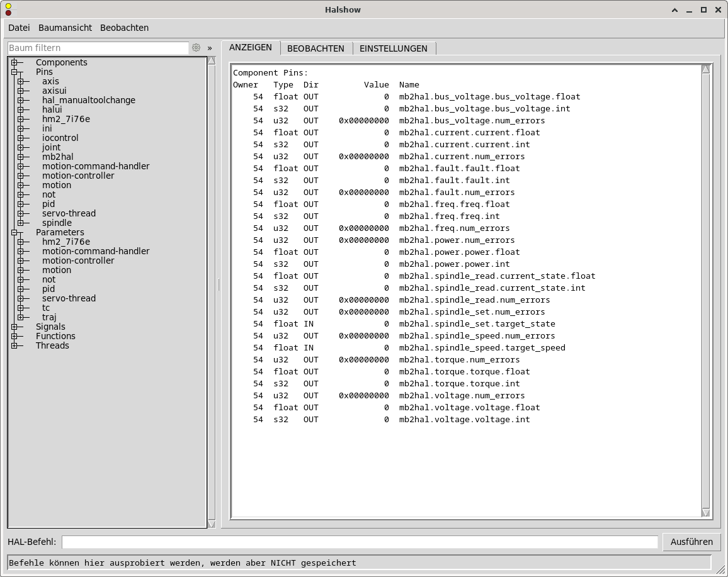728x577 pixels.
Task: Click mb2hal.freq.freq.float pin name
Action: point(455,204)
